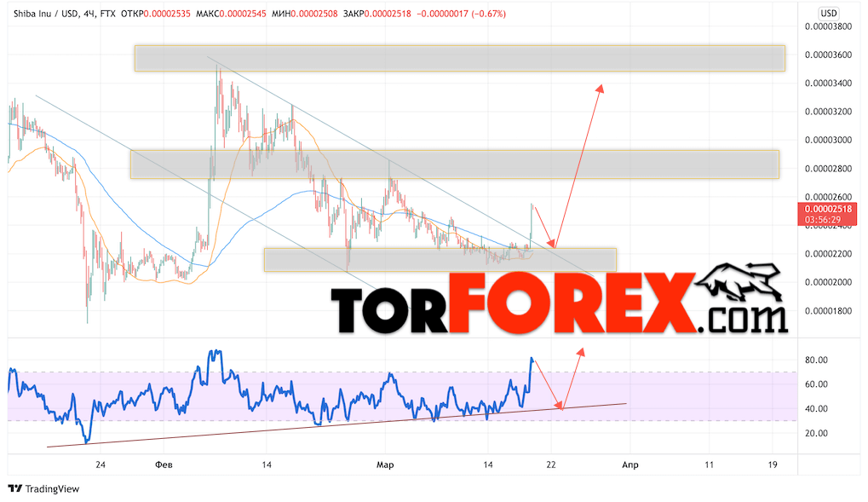Click the 0.00003400 price axis label
Image resolution: width=868 pixels, height=502 pixels.
pos(828,84)
